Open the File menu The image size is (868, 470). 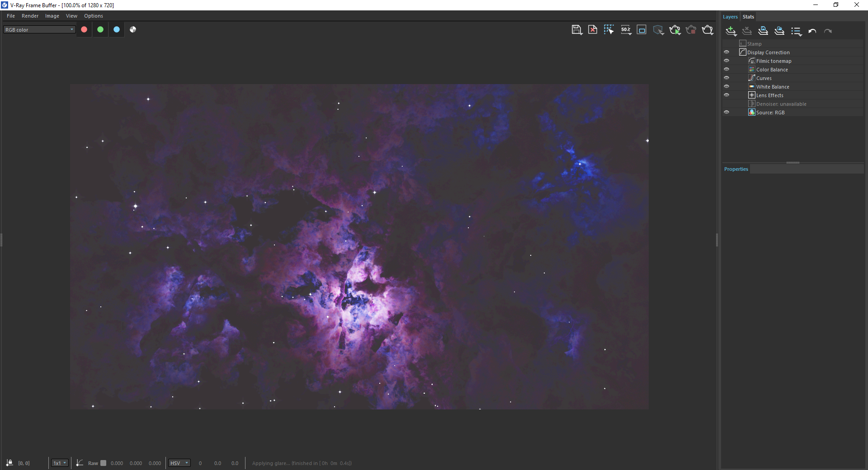point(11,16)
